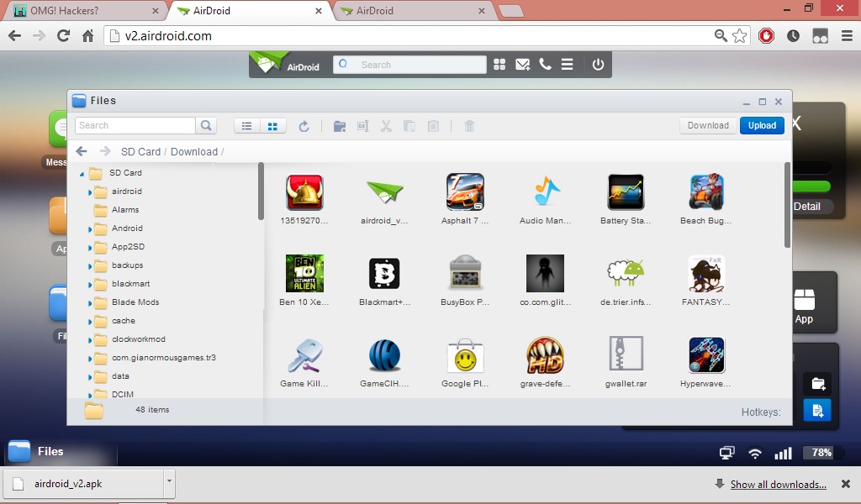Click Download in breadcrumb path
Image resolution: width=861 pixels, height=504 pixels.
coord(194,152)
